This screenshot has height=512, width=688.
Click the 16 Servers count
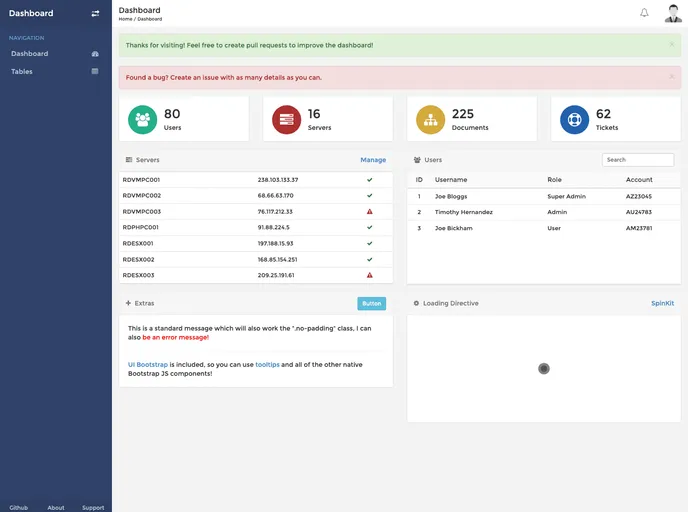(x=314, y=114)
